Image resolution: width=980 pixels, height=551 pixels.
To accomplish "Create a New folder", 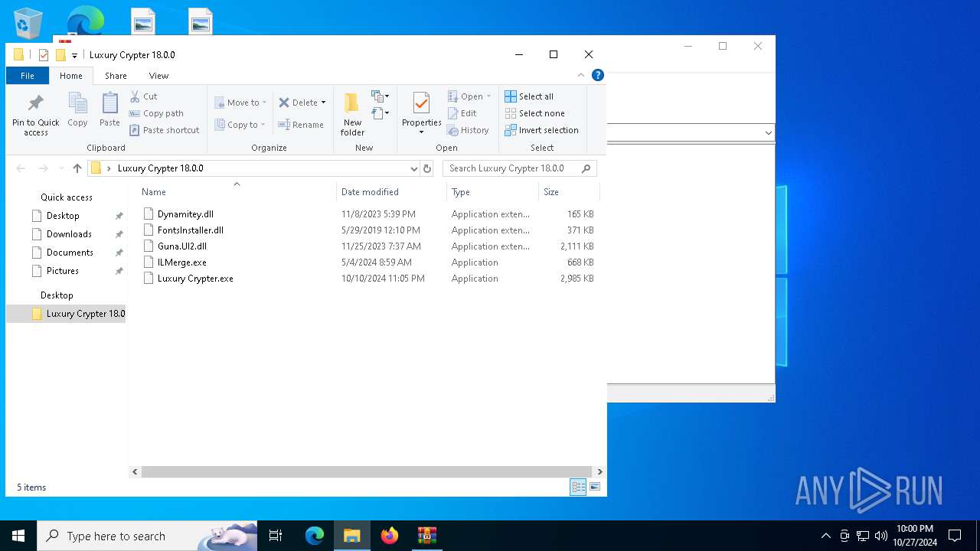I will 352,114.
